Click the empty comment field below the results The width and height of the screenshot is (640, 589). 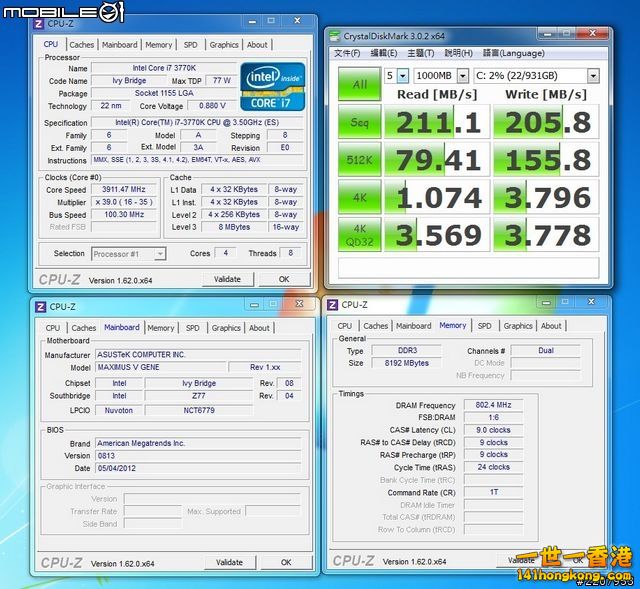(470, 267)
